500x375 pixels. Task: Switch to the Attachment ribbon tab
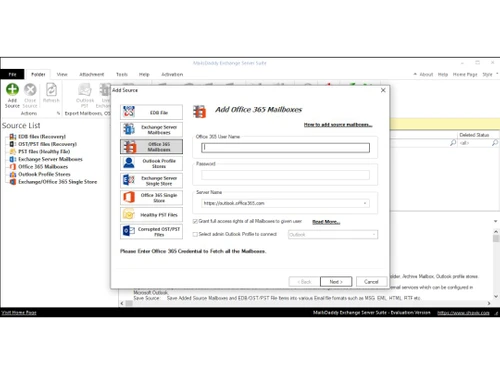[92, 74]
